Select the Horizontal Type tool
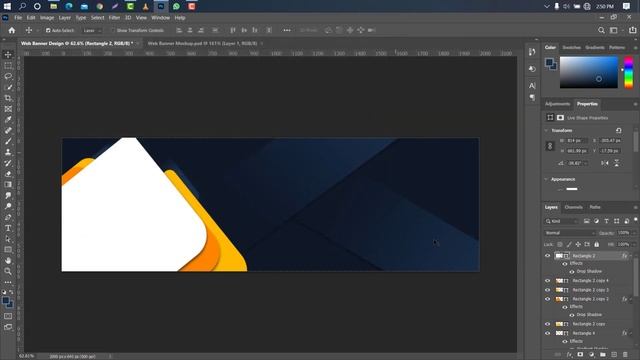Viewport: 640px width, 360px height. (8, 228)
